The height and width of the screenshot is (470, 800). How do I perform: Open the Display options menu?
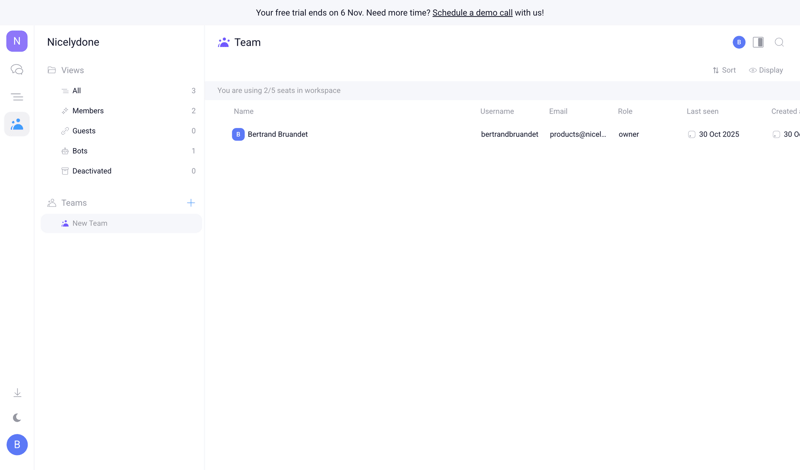pos(766,70)
